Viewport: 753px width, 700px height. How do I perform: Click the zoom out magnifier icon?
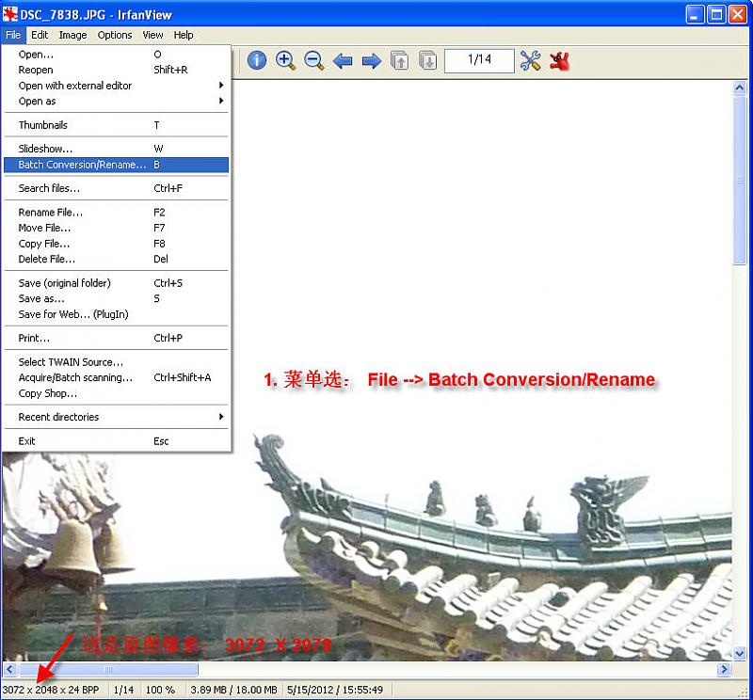click(x=314, y=61)
